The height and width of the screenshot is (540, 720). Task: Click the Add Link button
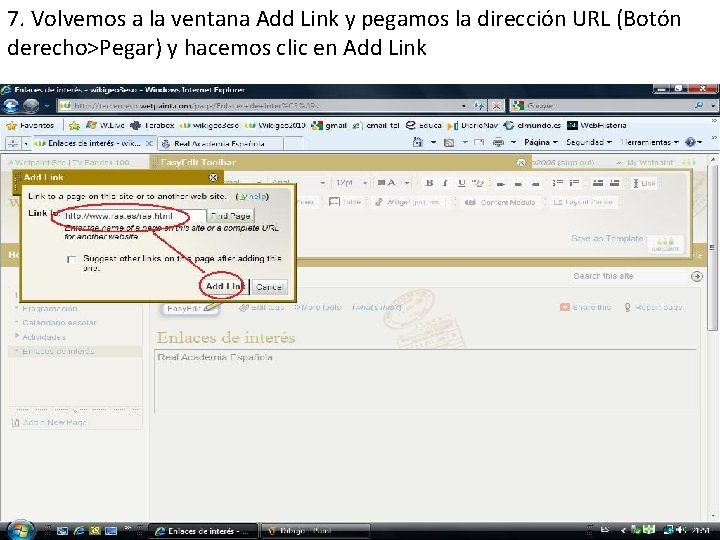(x=225, y=287)
